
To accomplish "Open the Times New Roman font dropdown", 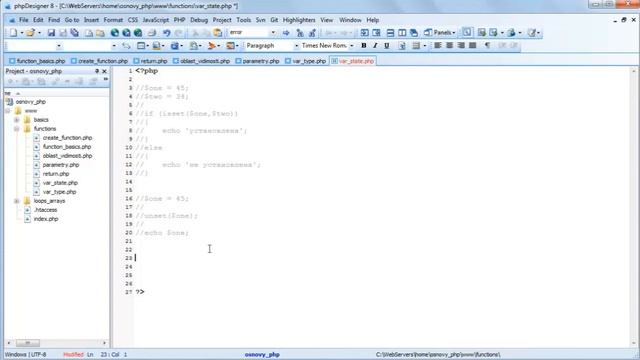I will point(351,46).
